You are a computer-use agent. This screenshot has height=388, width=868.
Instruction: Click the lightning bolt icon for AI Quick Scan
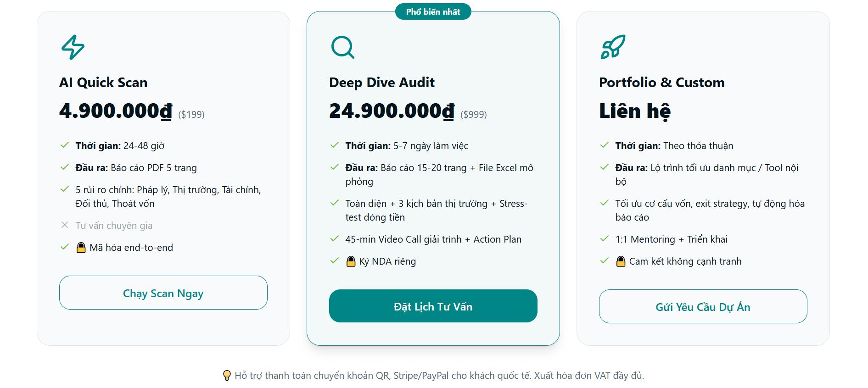pos(73,47)
